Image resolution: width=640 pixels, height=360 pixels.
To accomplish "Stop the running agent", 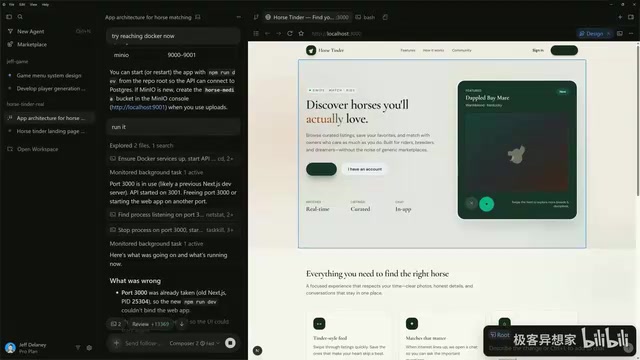I will pos(230,343).
